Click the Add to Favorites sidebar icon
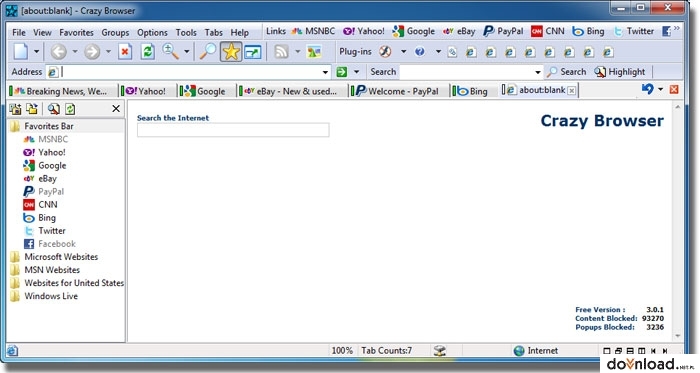The width and height of the screenshot is (700, 373). tap(16, 109)
